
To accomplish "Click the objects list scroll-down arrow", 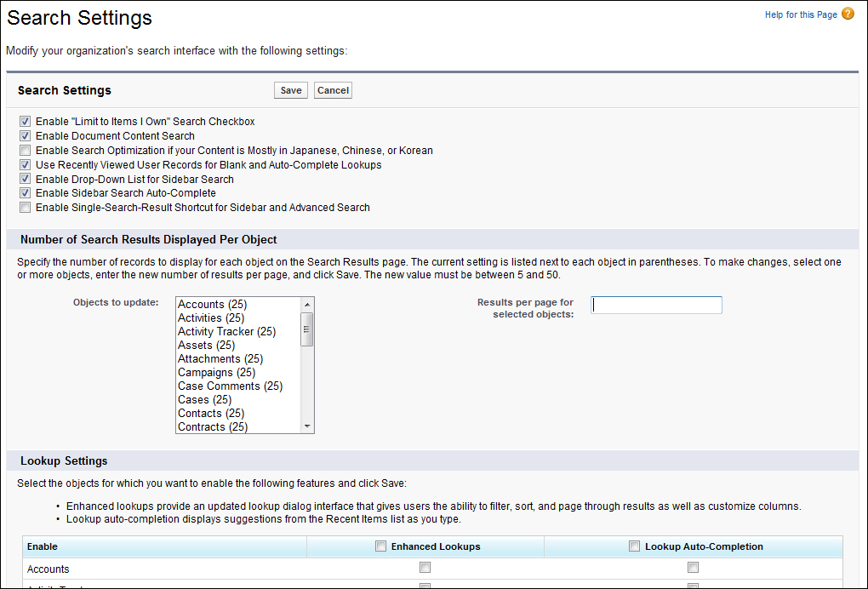I will click(x=307, y=426).
